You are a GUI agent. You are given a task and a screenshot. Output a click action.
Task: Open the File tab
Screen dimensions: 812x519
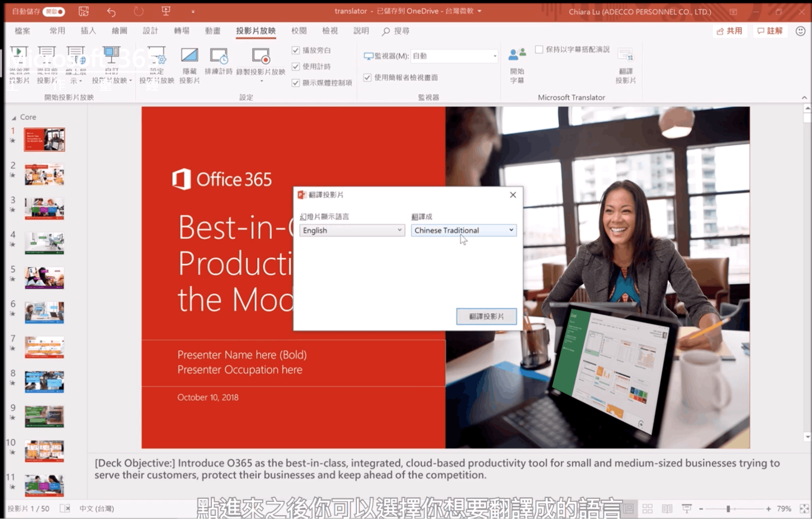pos(22,31)
